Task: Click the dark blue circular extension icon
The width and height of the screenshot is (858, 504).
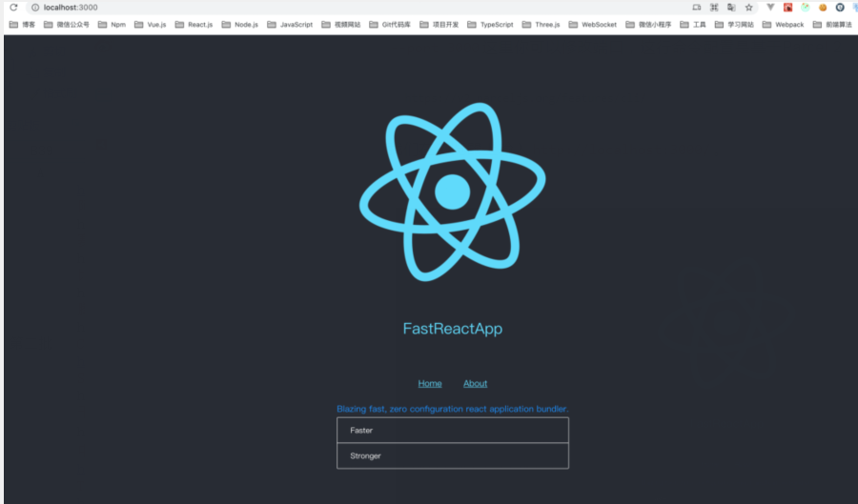Action: point(840,8)
